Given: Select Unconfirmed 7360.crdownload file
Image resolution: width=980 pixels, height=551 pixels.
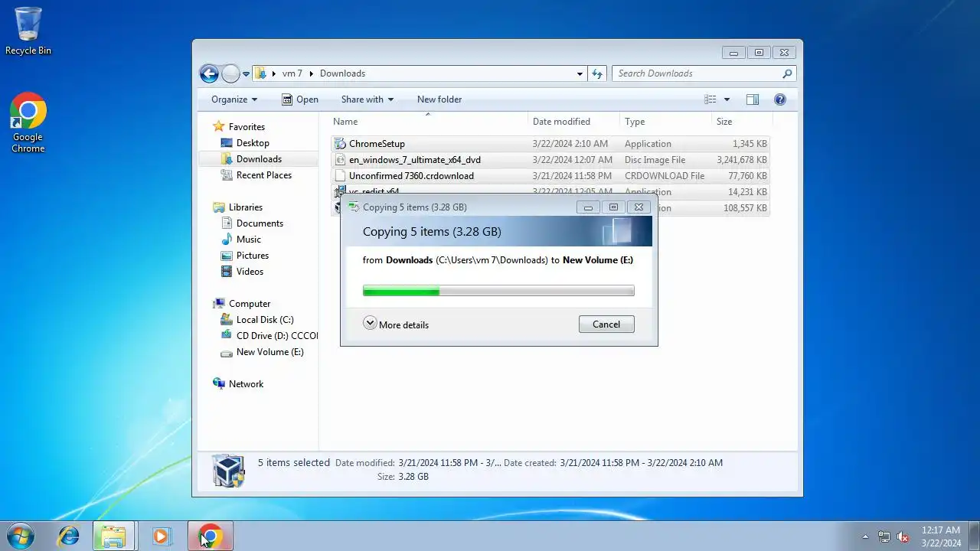Looking at the screenshot, I should (550, 176).
